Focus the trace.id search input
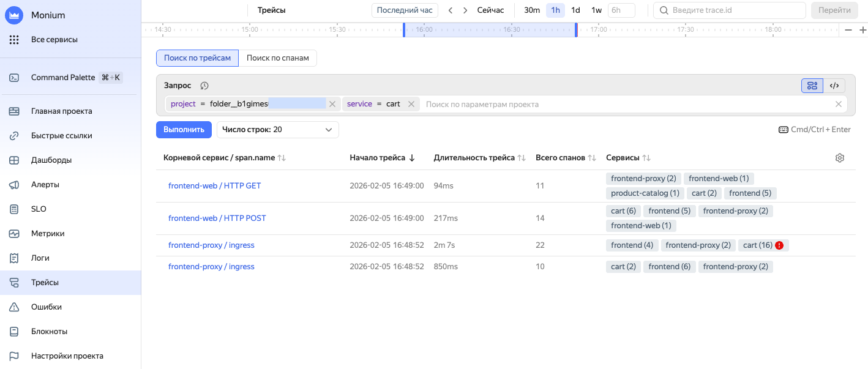 (735, 10)
